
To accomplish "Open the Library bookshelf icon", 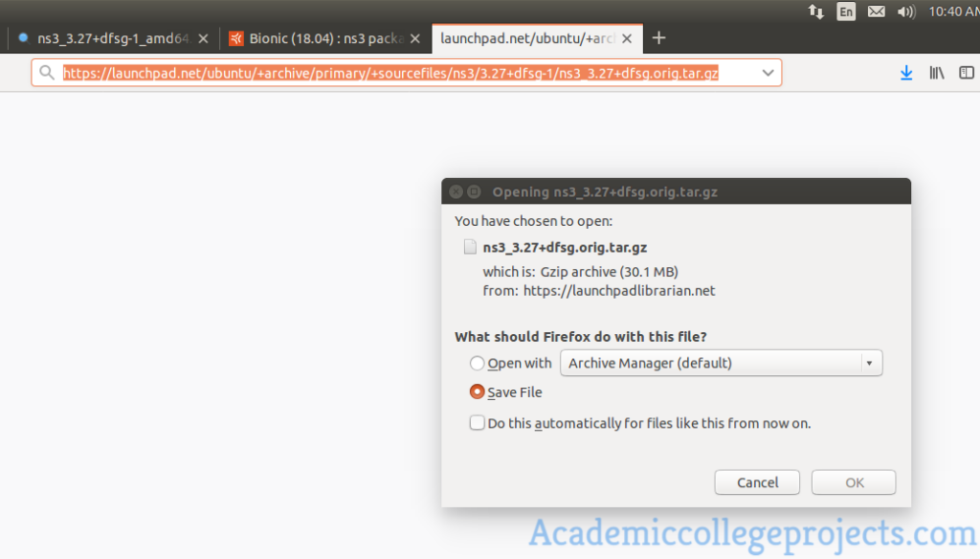I will pyautogui.click(x=936, y=73).
